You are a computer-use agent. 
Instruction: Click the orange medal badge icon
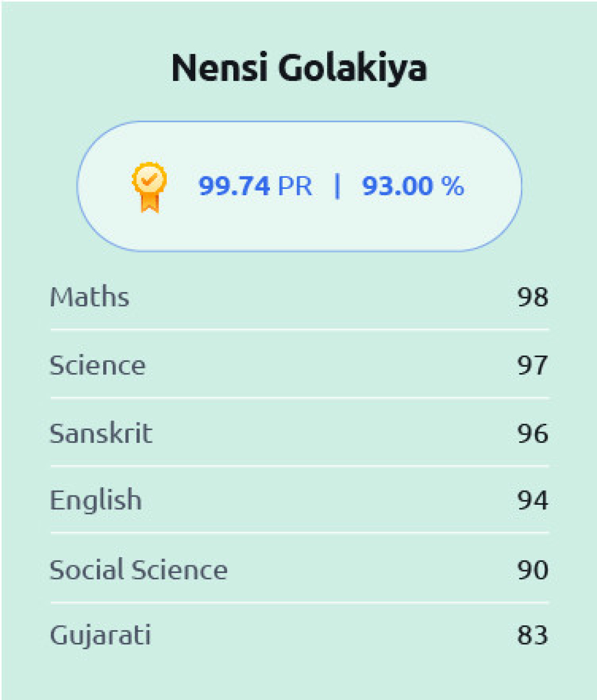click(x=149, y=187)
